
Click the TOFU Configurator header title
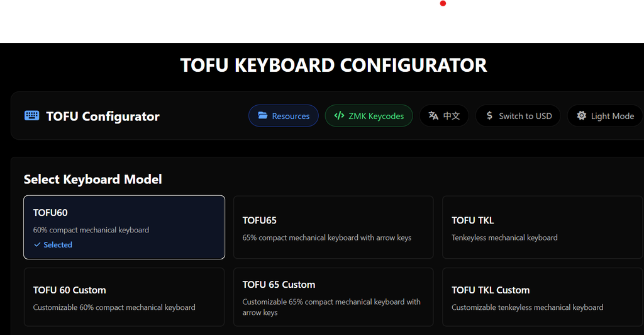click(x=103, y=116)
